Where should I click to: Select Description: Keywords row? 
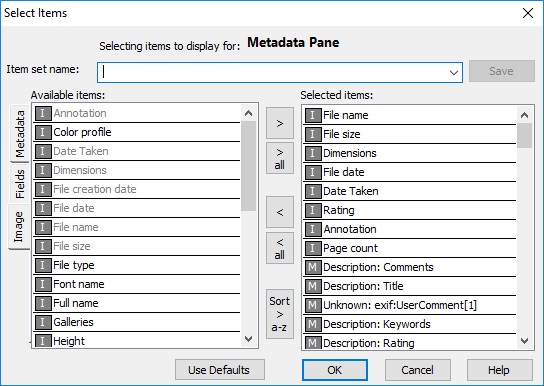click(410, 324)
